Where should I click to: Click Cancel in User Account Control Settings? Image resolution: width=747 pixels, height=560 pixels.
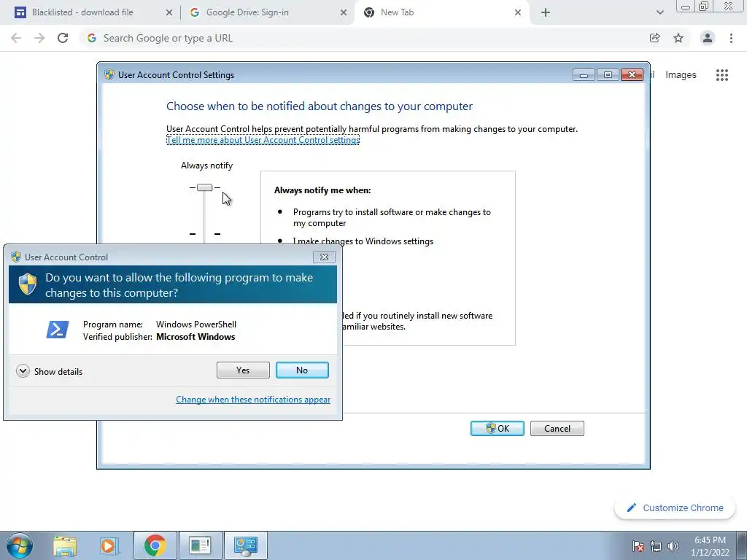557,428
